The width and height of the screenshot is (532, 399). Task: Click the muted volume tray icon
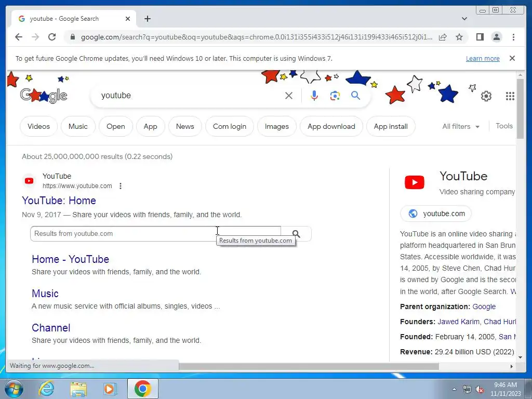pos(480,389)
